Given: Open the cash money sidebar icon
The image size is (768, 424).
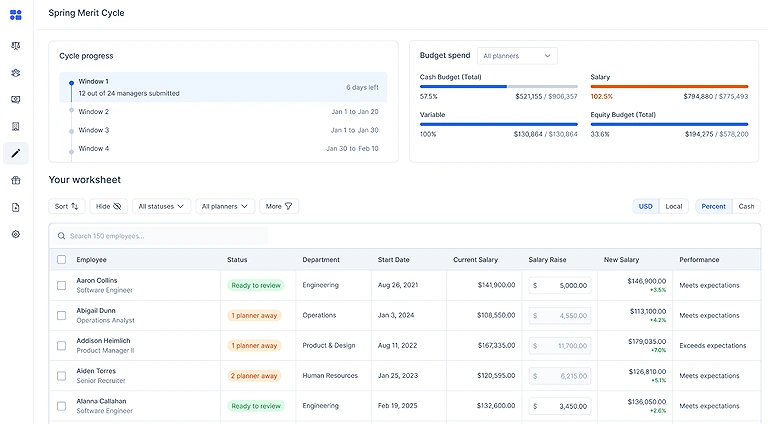Looking at the screenshot, I should point(16,100).
